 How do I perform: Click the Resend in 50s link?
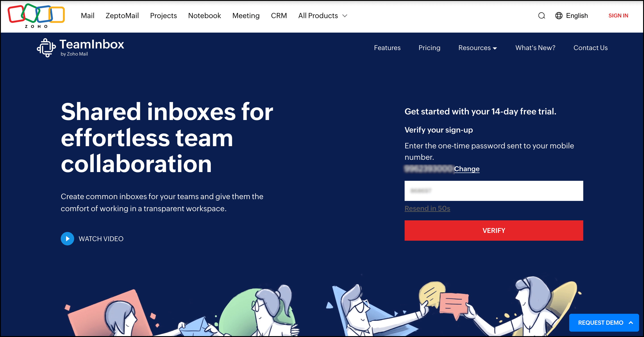427,209
